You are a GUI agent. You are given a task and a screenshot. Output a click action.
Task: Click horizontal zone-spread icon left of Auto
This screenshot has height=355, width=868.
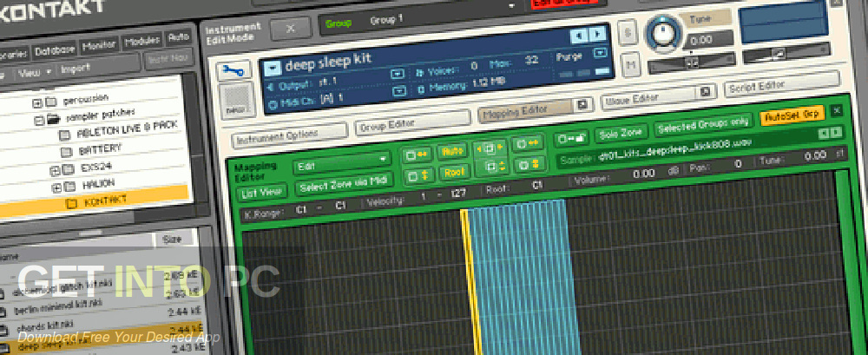pos(418,154)
